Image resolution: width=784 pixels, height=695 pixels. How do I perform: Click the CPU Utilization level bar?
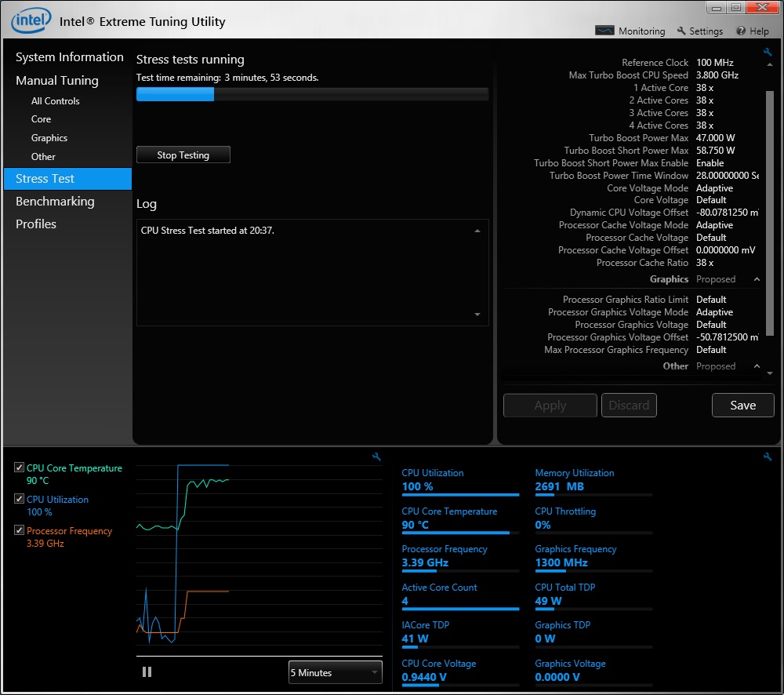pos(460,495)
